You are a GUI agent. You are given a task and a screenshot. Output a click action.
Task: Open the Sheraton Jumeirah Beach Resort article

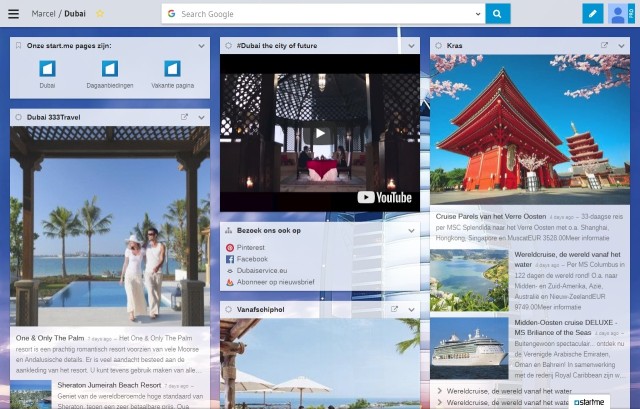click(x=109, y=385)
